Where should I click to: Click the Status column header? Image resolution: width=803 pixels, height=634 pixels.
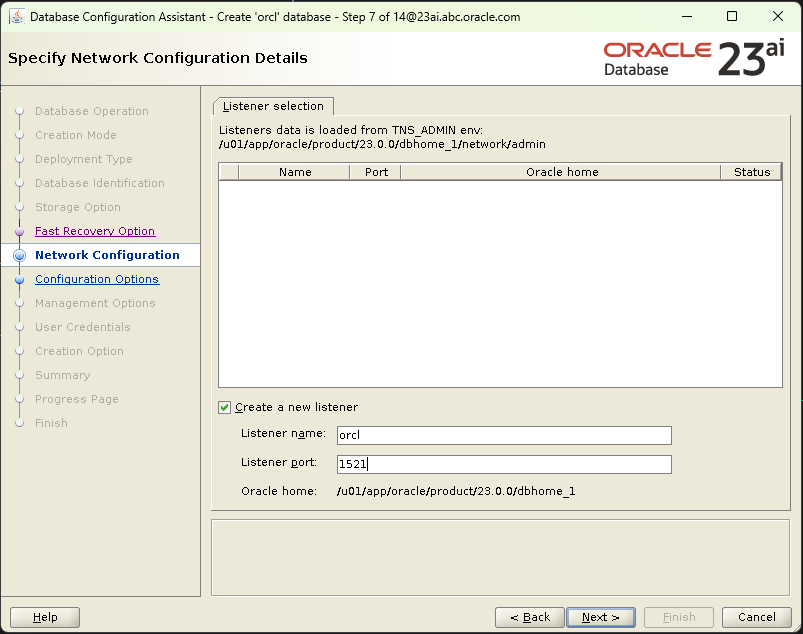tap(751, 171)
